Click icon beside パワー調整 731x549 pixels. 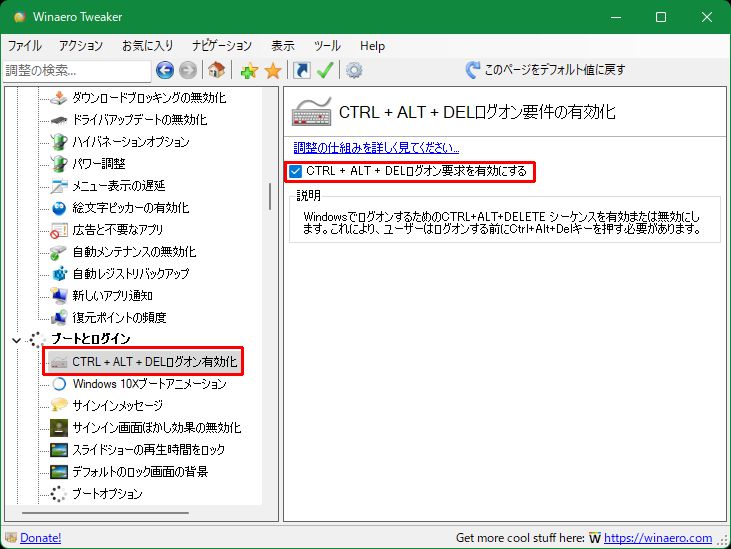[x=59, y=164]
